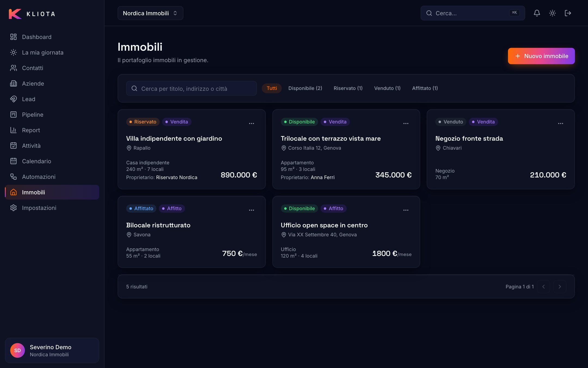Toggle light/dark theme sun icon

point(552,13)
